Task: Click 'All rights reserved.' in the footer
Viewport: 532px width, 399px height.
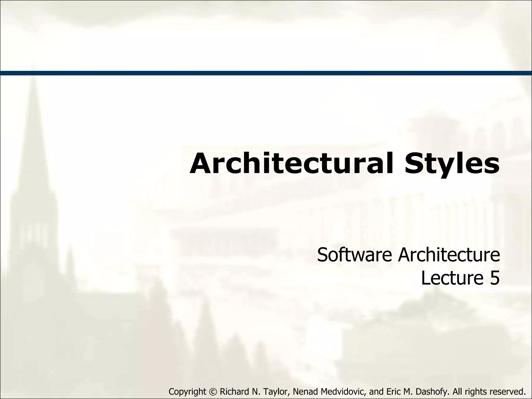Action: click(489, 391)
